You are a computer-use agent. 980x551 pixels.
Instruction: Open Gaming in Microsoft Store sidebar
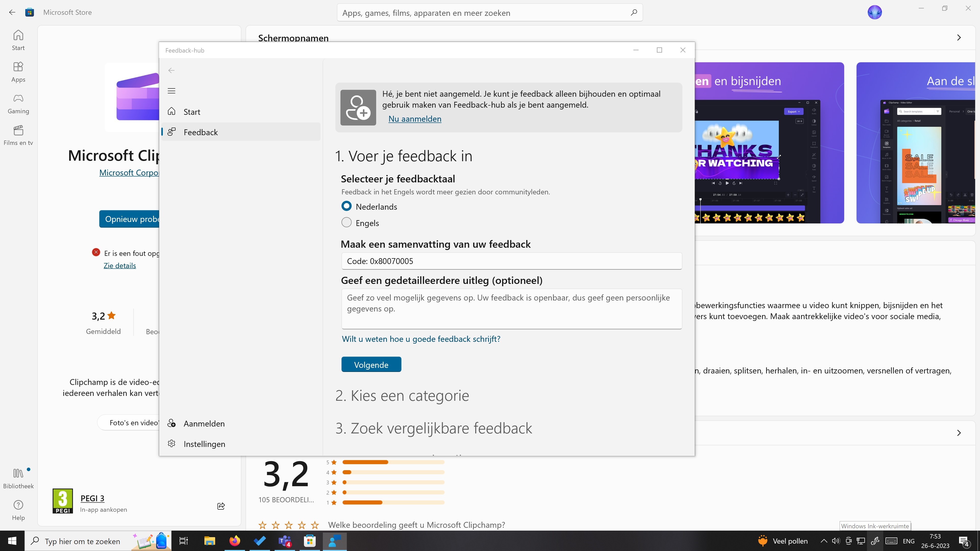coord(18,104)
